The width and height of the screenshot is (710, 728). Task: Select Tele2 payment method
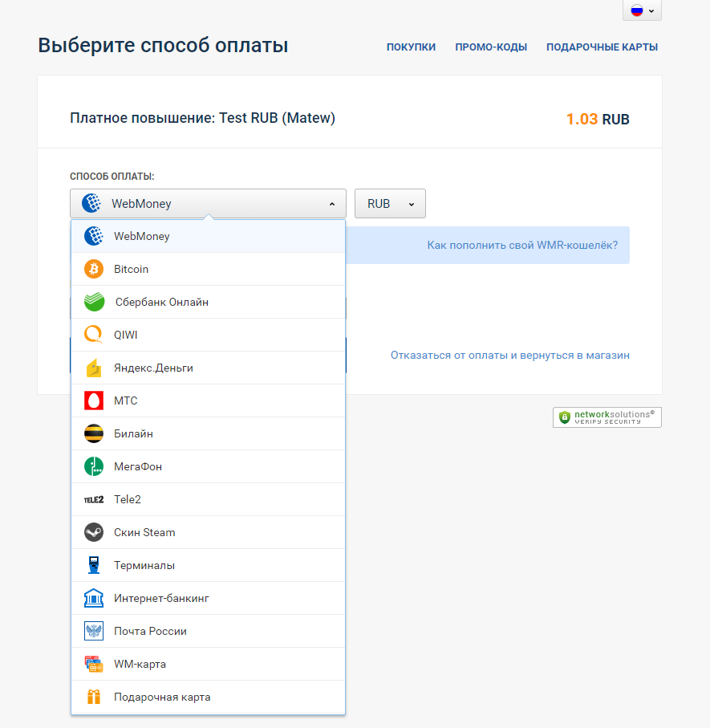(x=209, y=499)
